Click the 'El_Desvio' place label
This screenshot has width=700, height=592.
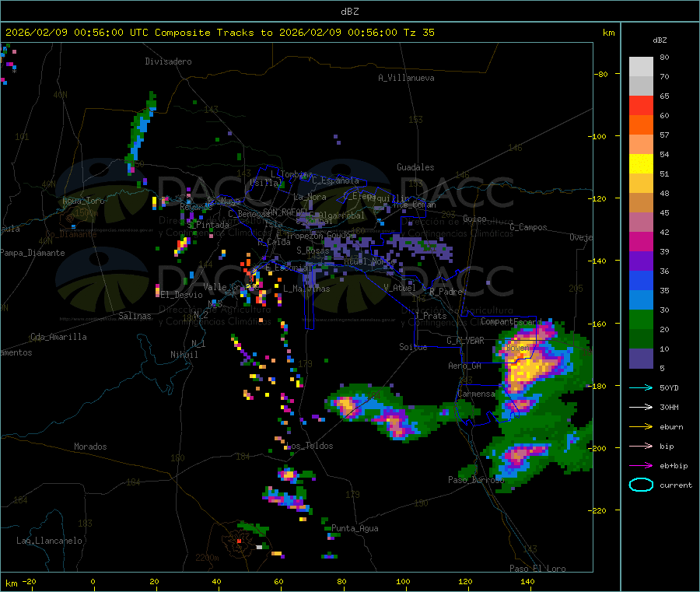tap(182, 295)
